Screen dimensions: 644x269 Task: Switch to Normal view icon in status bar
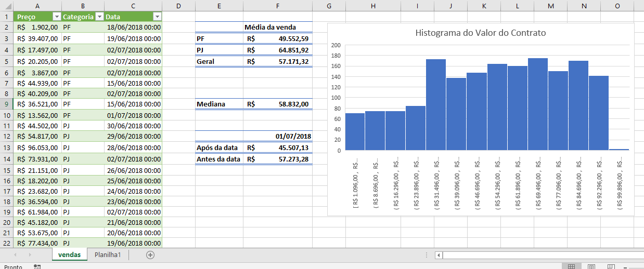pyautogui.click(x=571, y=266)
